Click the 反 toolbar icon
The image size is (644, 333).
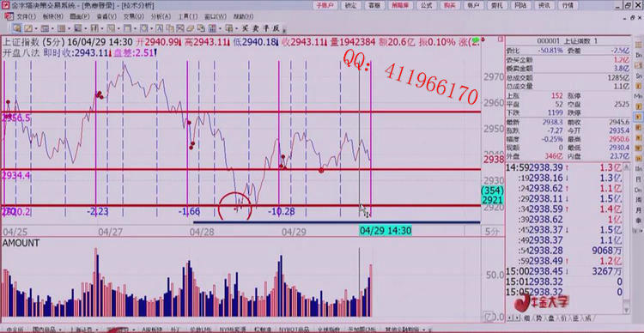coord(276,28)
